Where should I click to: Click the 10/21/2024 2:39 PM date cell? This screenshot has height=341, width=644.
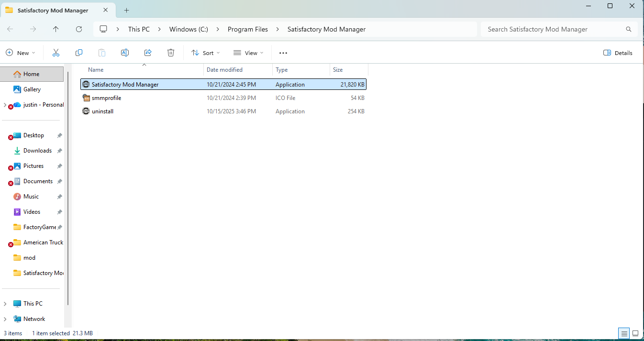click(231, 98)
